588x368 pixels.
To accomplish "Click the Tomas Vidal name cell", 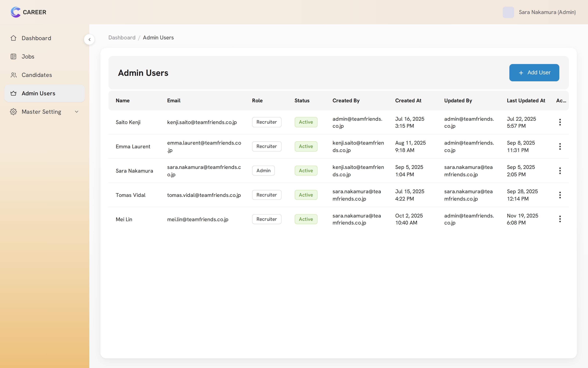I will pyautogui.click(x=130, y=195).
